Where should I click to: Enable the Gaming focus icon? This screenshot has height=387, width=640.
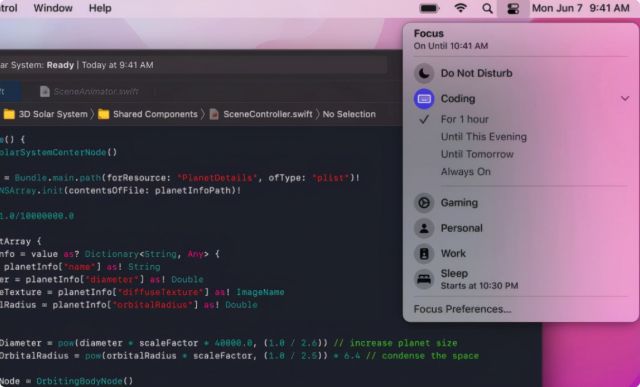tap(424, 203)
